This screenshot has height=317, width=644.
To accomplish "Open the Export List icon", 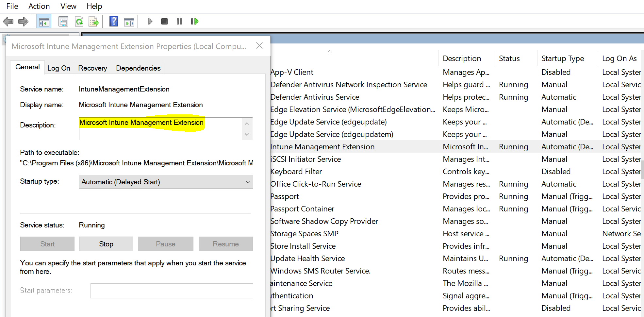I will [94, 21].
